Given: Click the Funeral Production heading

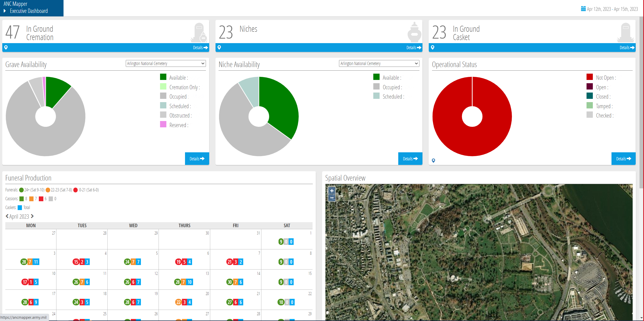Looking at the screenshot, I should 28,178.
